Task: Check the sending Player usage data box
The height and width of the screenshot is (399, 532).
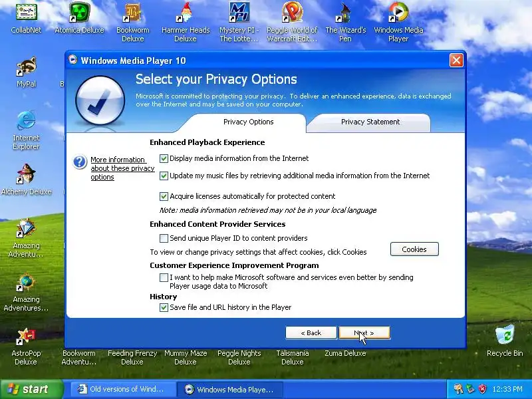Action: point(164,277)
